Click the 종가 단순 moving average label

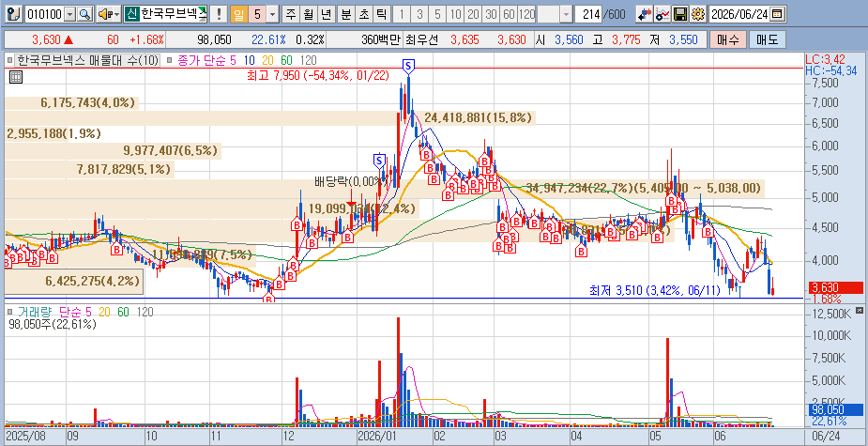(204, 59)
